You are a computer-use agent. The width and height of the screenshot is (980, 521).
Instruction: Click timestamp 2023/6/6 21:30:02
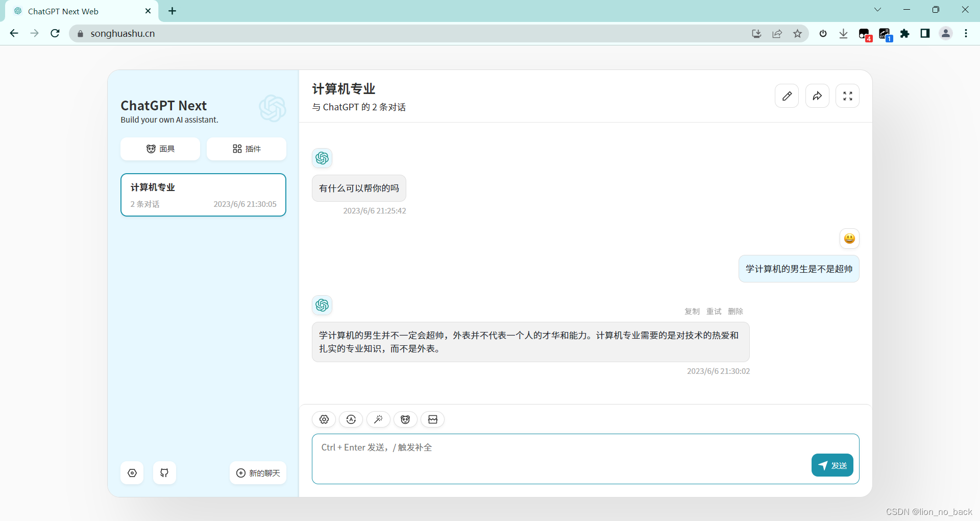pos(718,371)
